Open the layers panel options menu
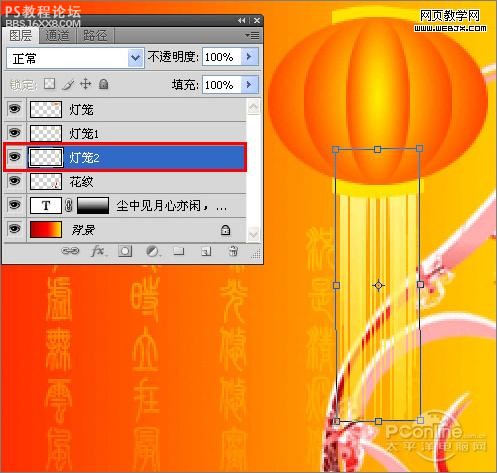The height and width of the screenshot is (473, 497). click(252, 35)
